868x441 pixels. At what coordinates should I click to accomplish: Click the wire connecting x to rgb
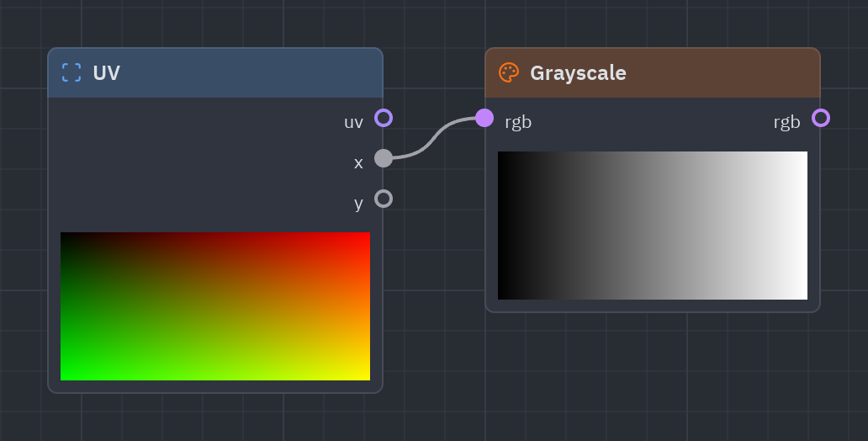tap(434, 138)
